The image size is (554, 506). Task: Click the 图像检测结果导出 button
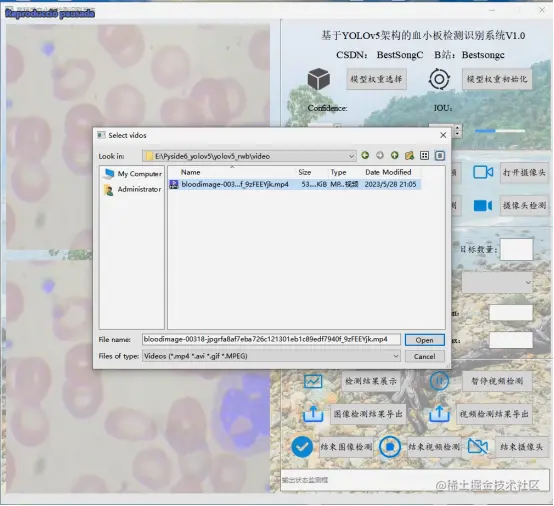368,414
